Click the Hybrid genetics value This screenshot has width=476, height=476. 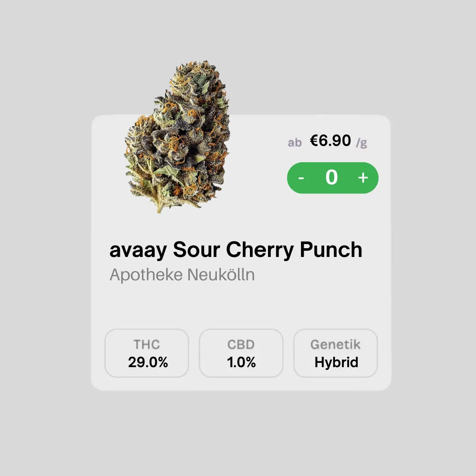(x=336, y=362)
